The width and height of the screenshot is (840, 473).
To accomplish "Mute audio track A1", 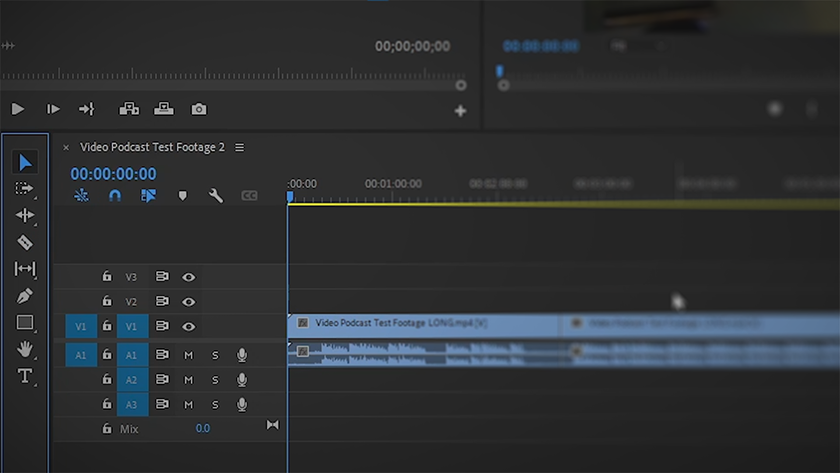I will click(188, 355).
